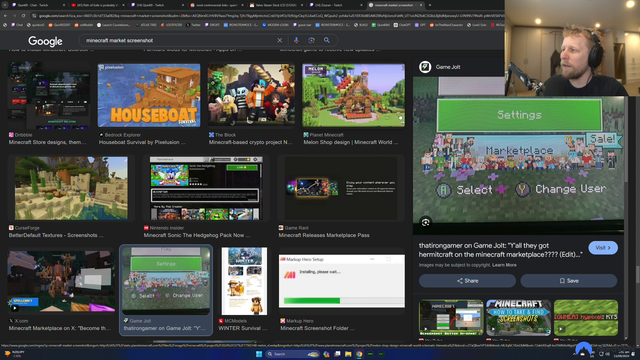Submit search with the magnifier icon

(x=327, y=40)
